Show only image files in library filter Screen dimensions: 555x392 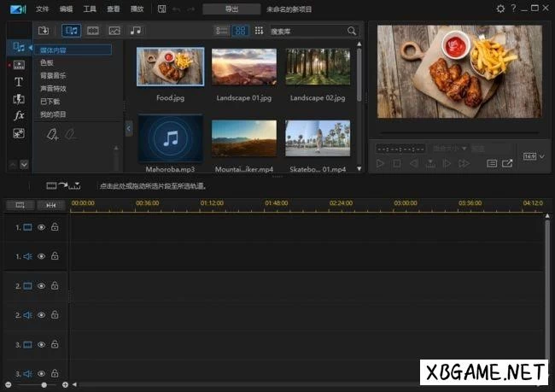point(114,31)
